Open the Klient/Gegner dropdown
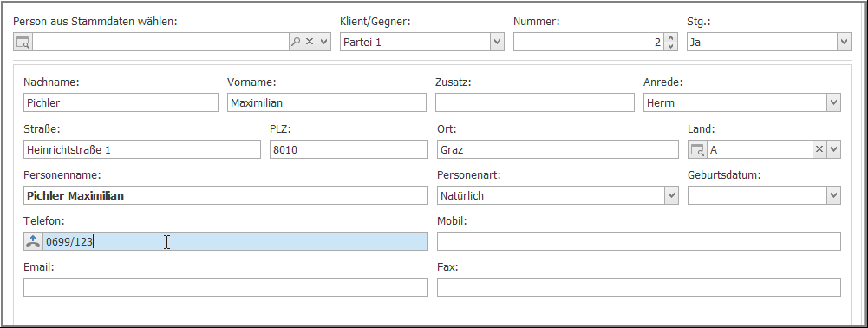 tap(497, 42)
